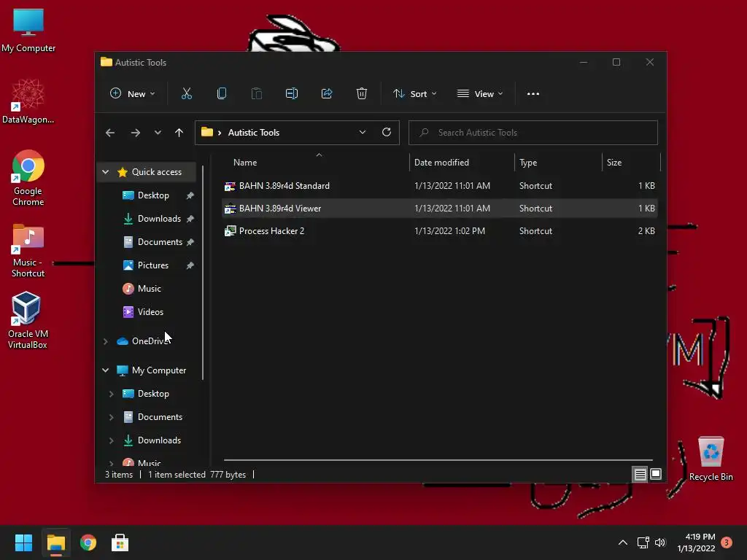Show hidden tray icons chevron
This screenshot has width=747, height=560.
click(623, 542)
